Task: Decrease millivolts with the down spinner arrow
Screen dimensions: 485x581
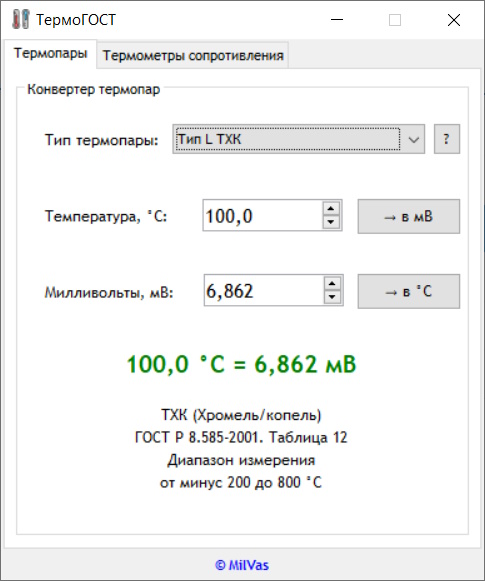Action: coord(332,297)
